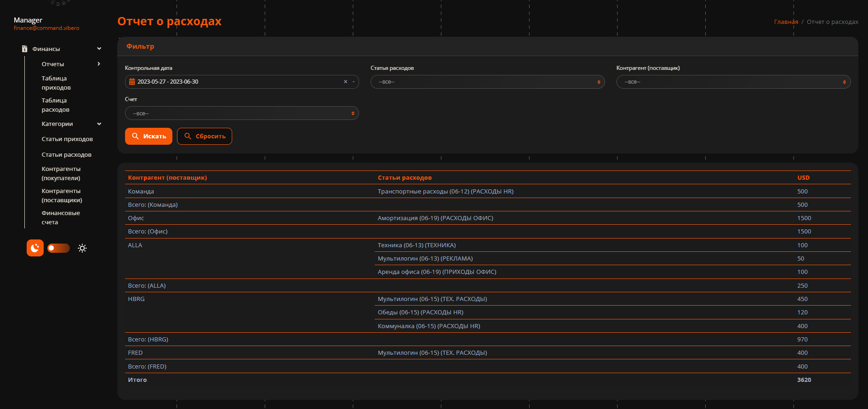Image resolution: width=868 pixels, height=409 pixels.
Task: Go to Контрагенты (поставщики)
Action: (x=62, y=195)
